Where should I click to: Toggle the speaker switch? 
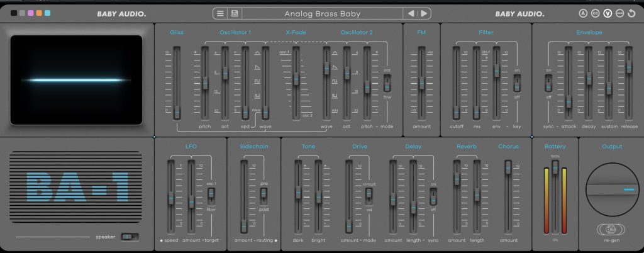pyautogui.click(x=129, y=237)
